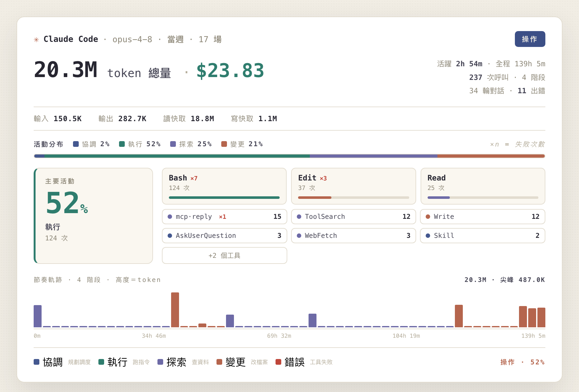Click the red 錯誤 legend swatch

(278, 362)
